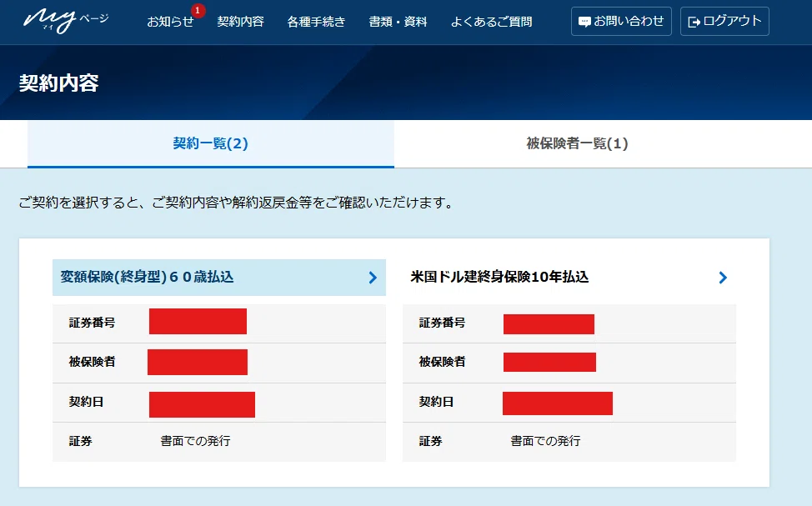Open the 契約内容 menu item
Screen dimensions: 812x506
point(240,22)
